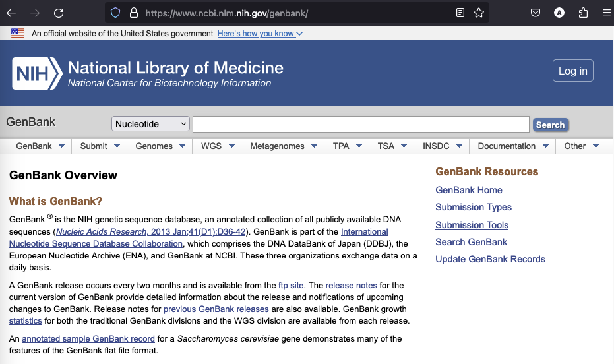
Task: Open annotated sample GenBank record link
Action: [x=88, y=339]
